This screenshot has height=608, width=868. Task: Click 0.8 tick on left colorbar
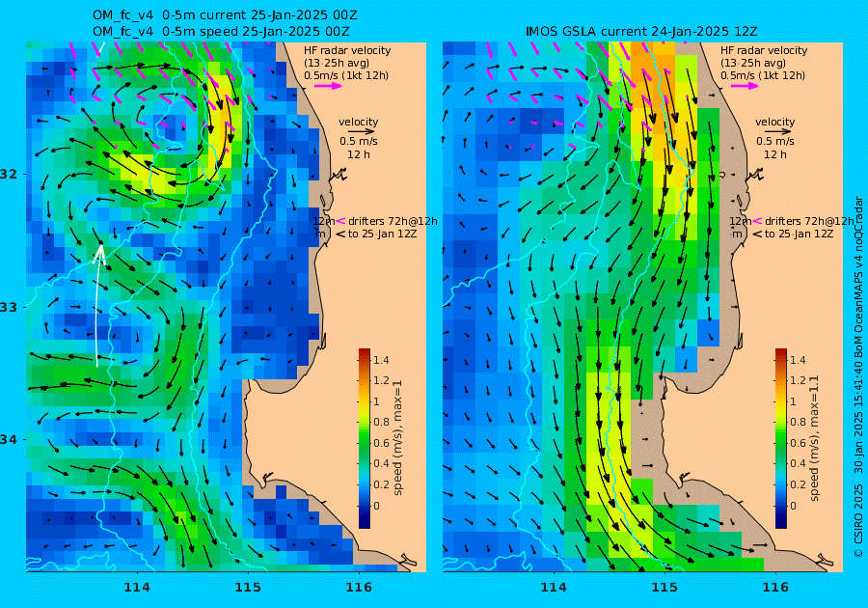point(381,422)
